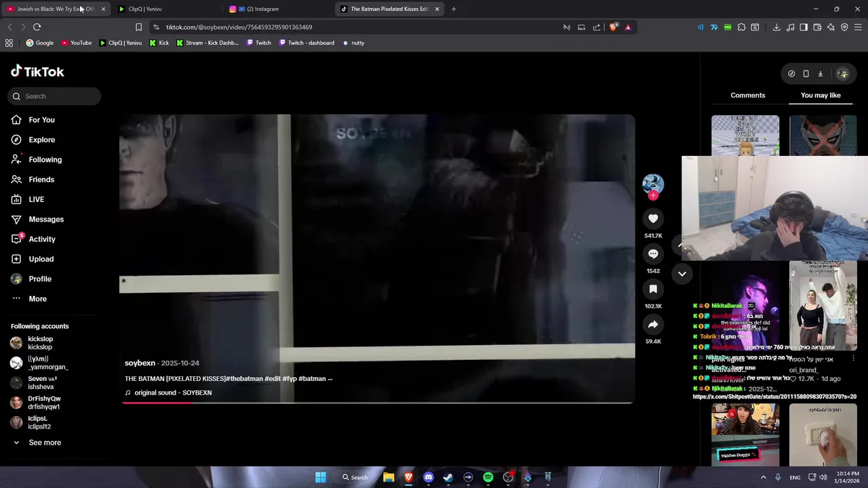Open Brave Wallet icon

click(x=817, y=27)
